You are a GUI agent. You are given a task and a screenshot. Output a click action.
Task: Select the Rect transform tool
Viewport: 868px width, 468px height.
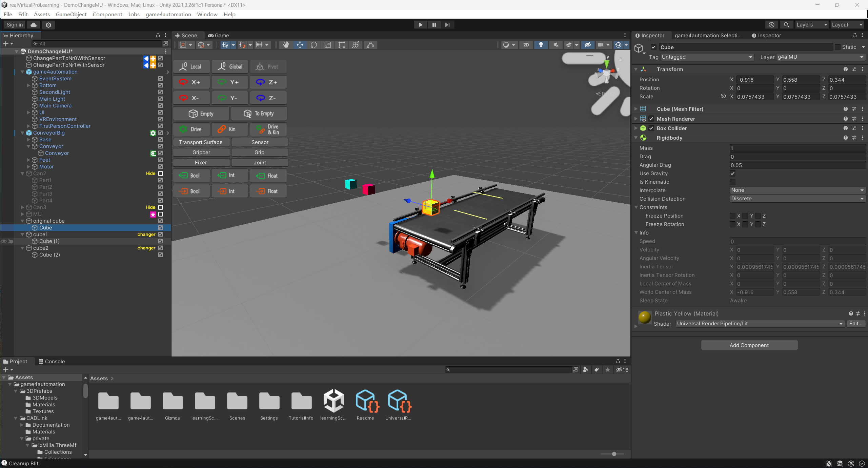click(342, 45)
